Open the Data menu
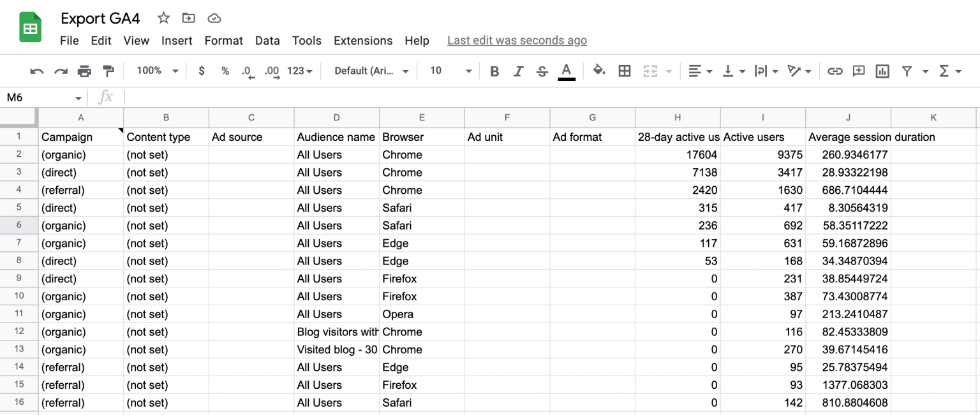980x415 pixels. click(x=267, y=40)
